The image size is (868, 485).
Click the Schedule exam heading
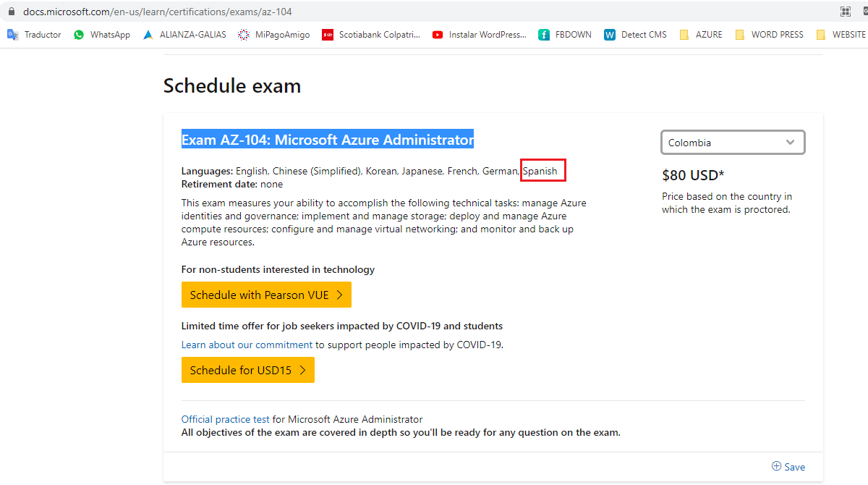(232, 85)
